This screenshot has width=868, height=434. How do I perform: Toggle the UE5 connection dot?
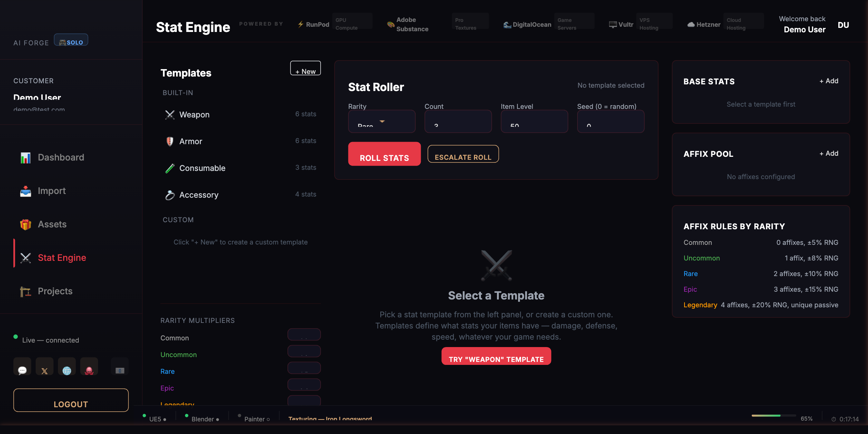coord(144,416)
